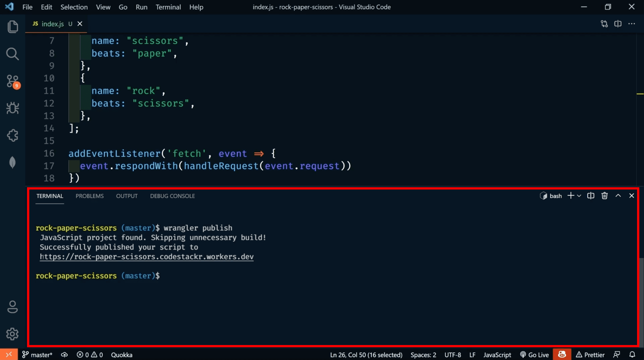Open the Accounts menu icon
Screen dimensions: 644x360
coord(13,307)
